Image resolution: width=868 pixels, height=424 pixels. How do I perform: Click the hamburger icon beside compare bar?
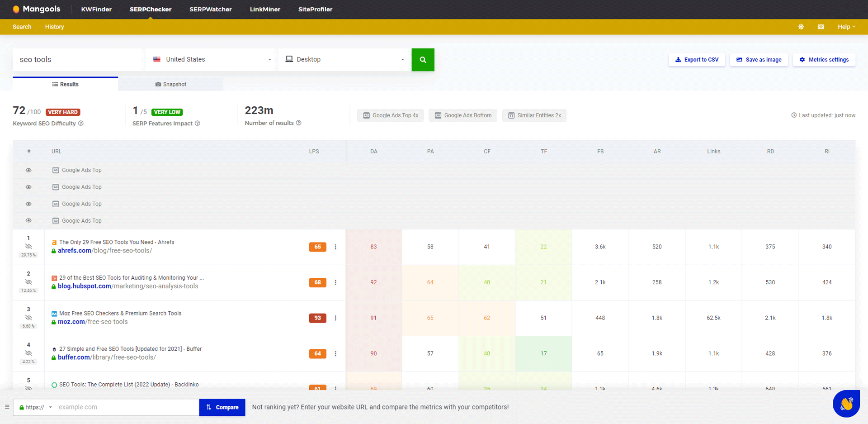pyautogui.click(x=7, y=407)
